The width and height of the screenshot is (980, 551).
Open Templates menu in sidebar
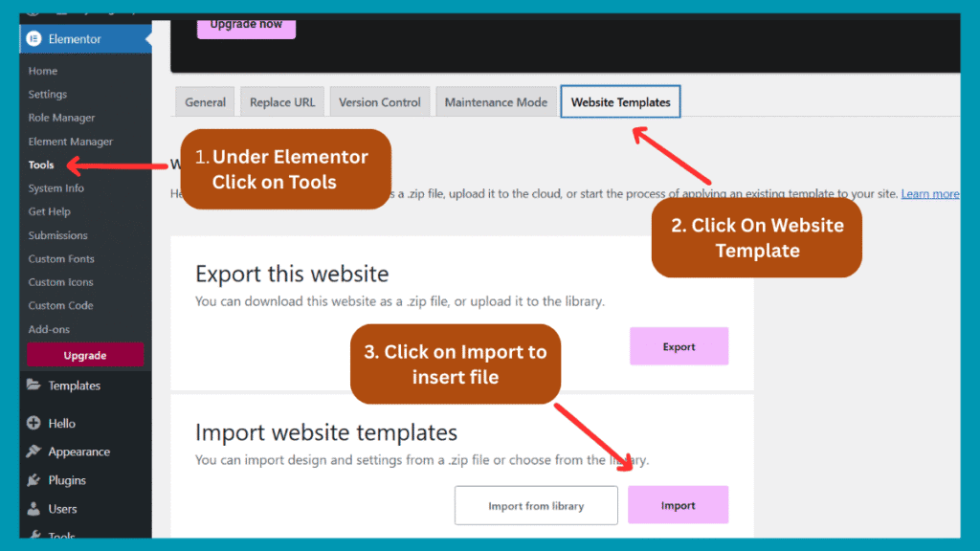[75, 386]
